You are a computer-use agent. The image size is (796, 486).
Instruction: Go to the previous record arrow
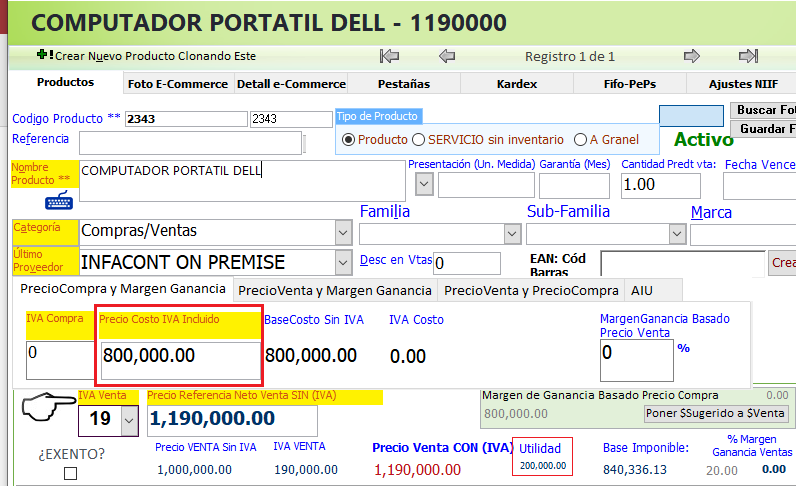[x=447, y=56]
